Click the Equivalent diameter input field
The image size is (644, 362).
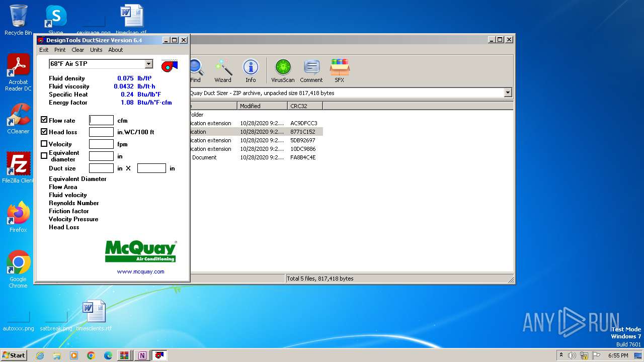[101, 156]
